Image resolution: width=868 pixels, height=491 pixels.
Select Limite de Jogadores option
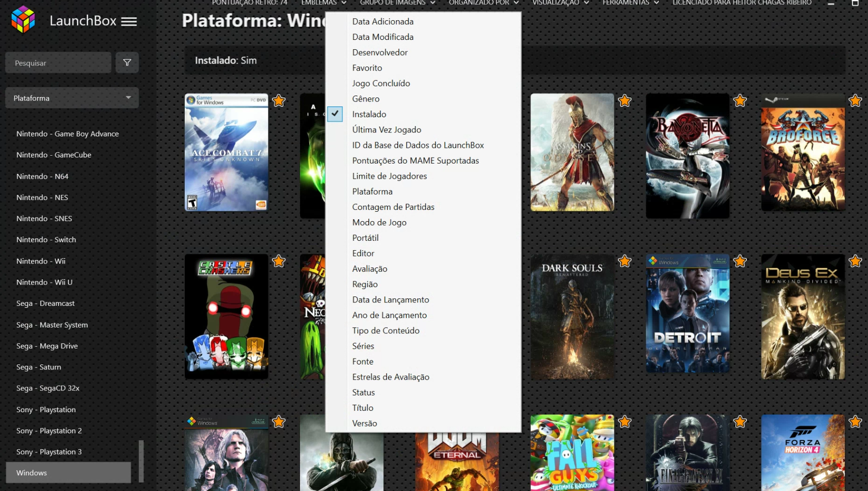pos(389,176)
